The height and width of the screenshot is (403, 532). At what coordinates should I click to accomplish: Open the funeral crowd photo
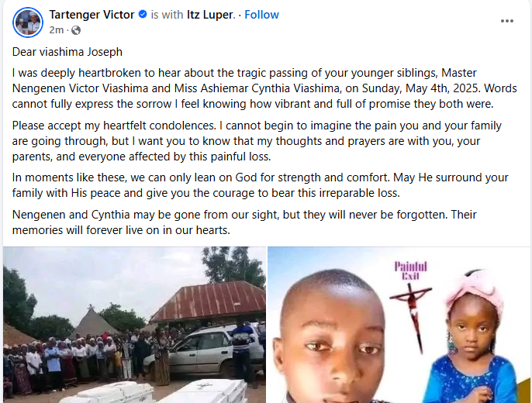coord(134,325)
